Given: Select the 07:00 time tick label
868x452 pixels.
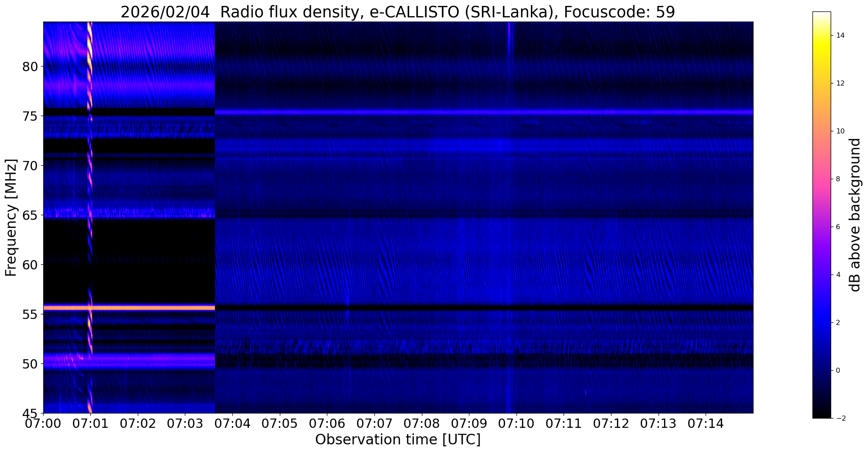Looking at the screenshot, I should (43, 423).
